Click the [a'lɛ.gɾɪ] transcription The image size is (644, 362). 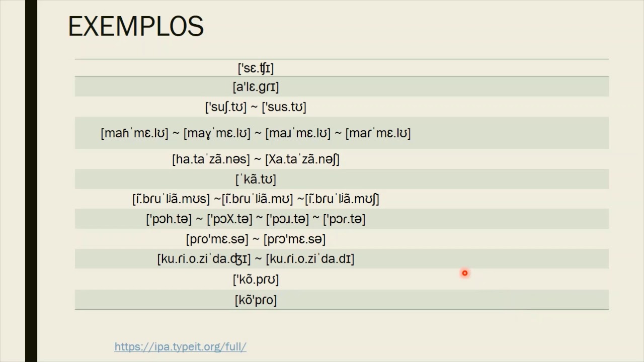click(256, 87)
